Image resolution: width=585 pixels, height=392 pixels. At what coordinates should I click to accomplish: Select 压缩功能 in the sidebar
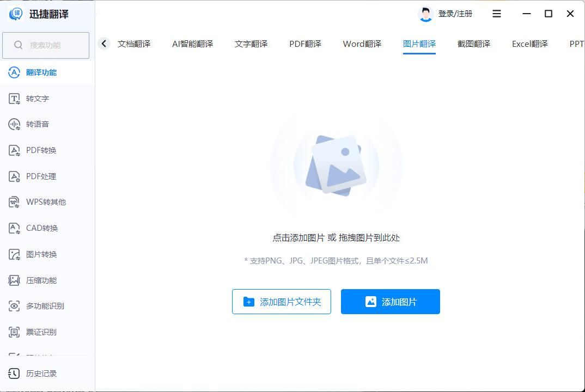pos(47,280)
